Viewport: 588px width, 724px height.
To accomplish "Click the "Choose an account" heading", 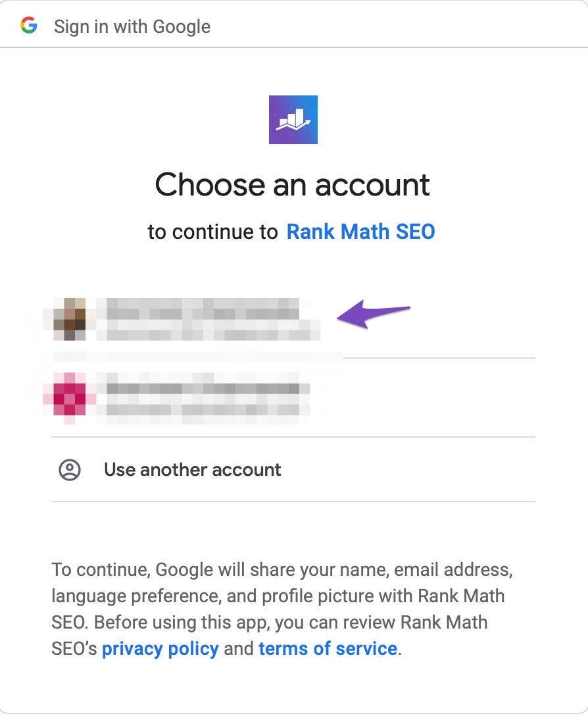I will pyautogui.click(x=293, y=184).
